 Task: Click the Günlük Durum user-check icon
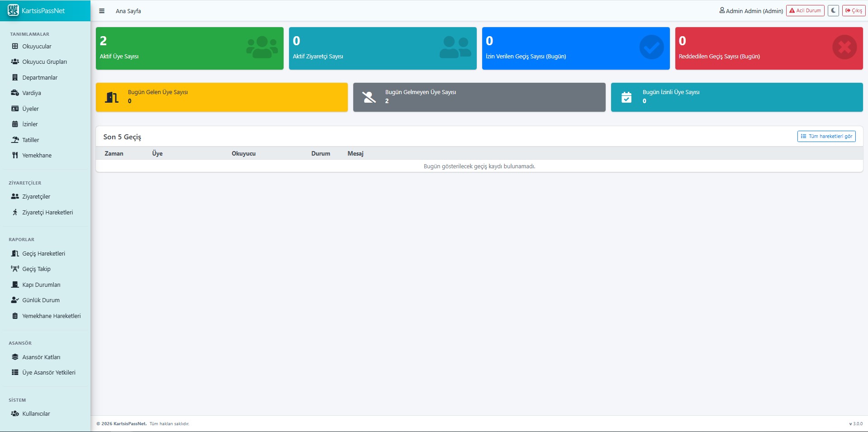click(15, 300)
